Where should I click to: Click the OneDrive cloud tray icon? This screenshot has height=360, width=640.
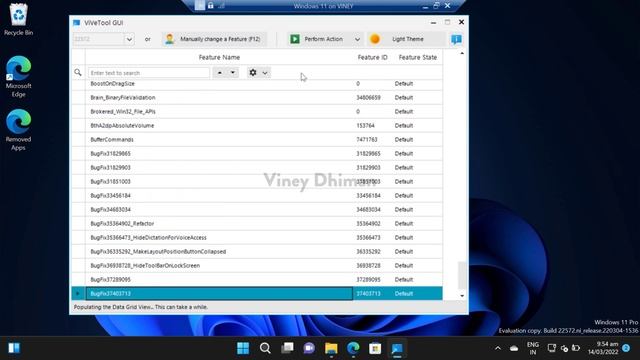pos(514,348)
